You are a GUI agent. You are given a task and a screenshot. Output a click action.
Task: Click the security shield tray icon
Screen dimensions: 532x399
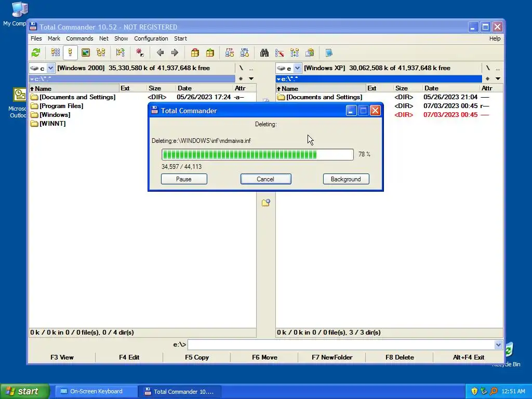(x=474, y=391)
